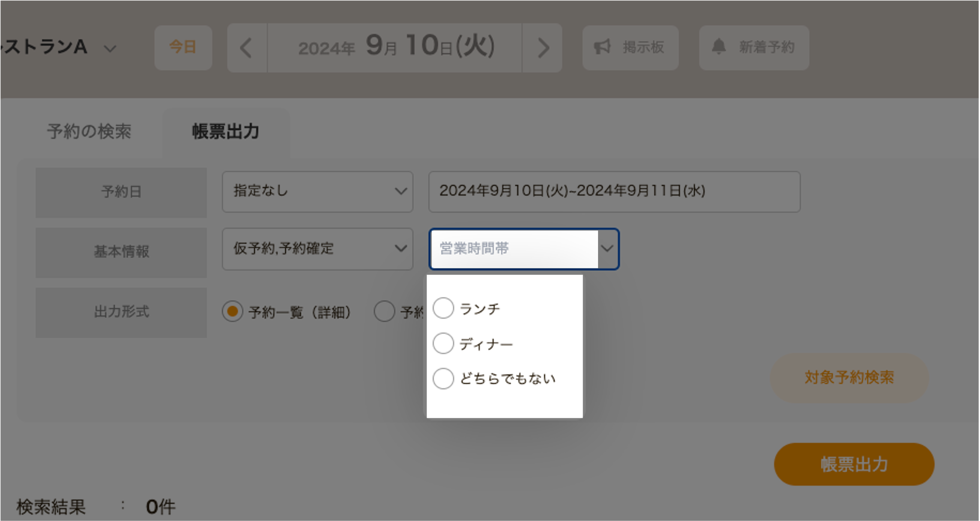Open the 仮予約,予約確定 status dropdown
The width and height of the screenshot is (980, 521).
pos(317,249)
